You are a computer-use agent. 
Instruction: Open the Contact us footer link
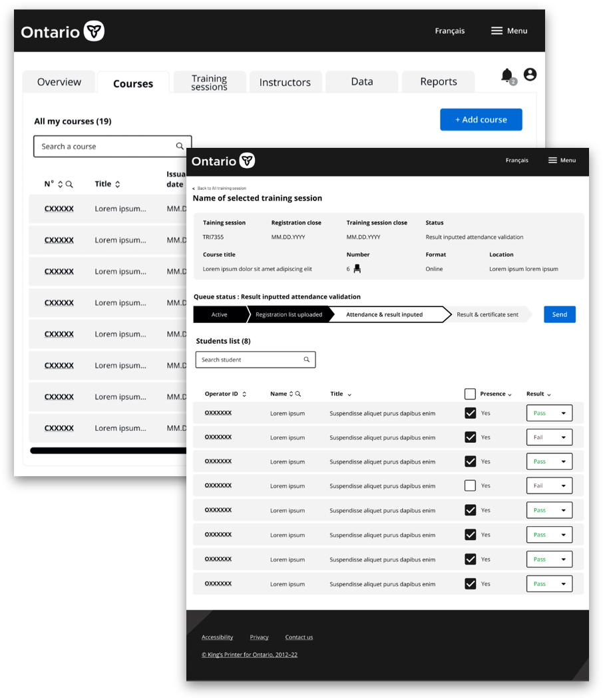tap(299, 637)
